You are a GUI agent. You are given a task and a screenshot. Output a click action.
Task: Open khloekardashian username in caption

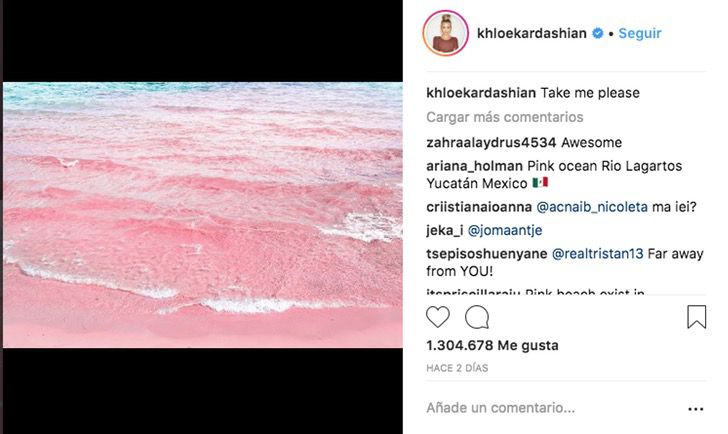coord(481,93)
